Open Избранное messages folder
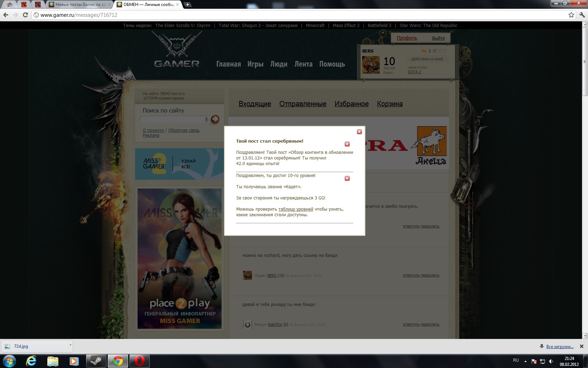Viewport: 588px width, 368px height. [351, 104]
